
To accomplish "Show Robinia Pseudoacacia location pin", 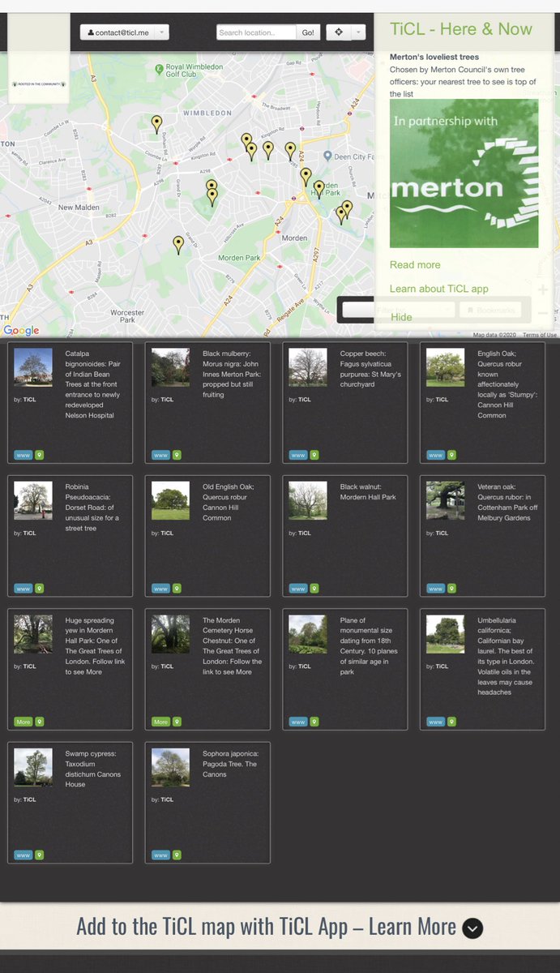I will click(x=40, y=589).
